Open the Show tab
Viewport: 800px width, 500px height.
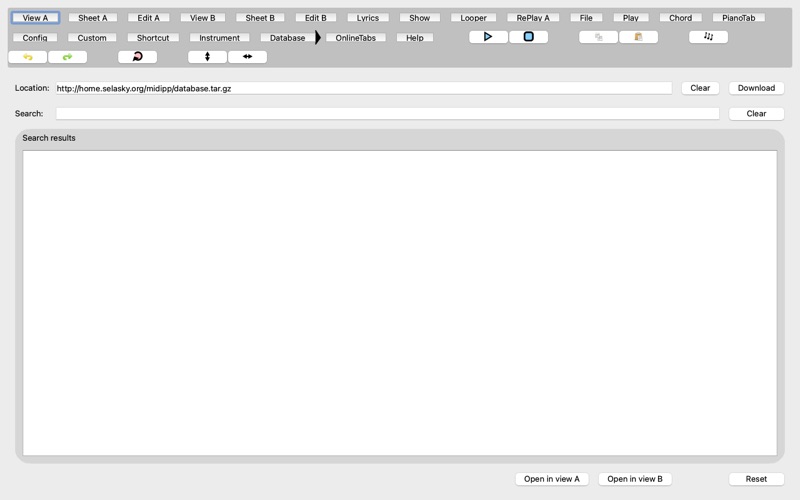(419, 18)
